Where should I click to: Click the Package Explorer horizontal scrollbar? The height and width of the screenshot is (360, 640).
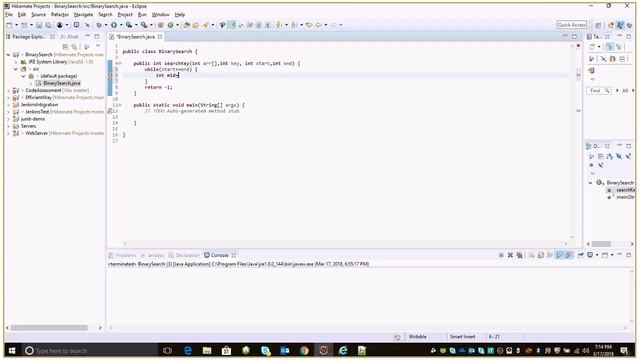(49, 328)
